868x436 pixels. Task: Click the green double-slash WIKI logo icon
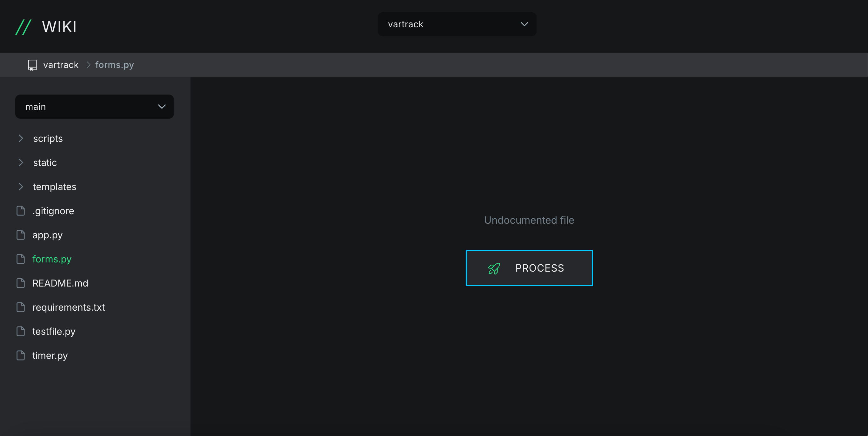[23, 27]
